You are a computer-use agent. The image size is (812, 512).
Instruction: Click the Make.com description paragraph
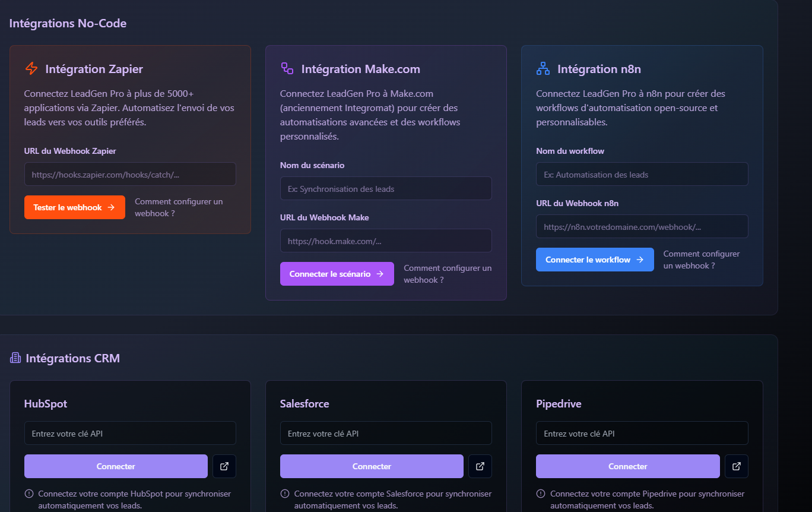(370, 115)
